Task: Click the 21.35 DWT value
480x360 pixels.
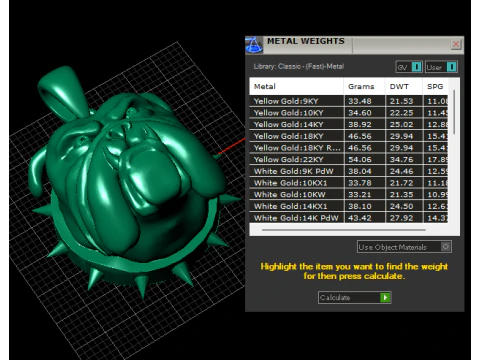Action: [401, 195]
